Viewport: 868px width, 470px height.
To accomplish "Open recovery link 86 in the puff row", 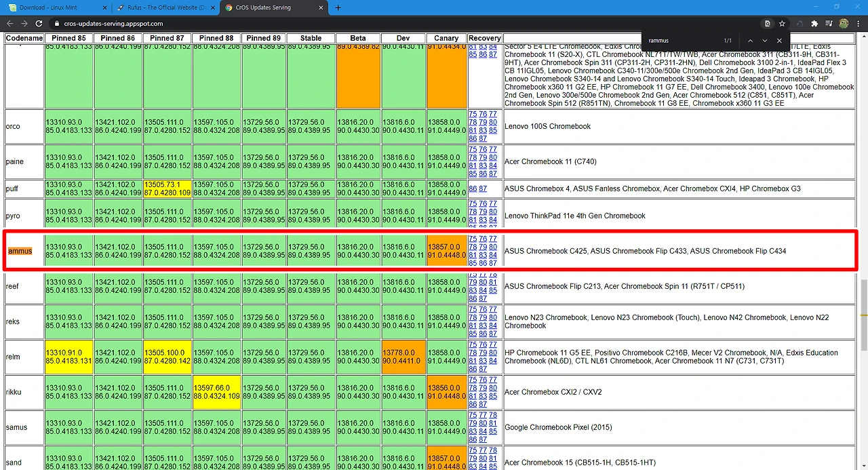I will [473, 189].
